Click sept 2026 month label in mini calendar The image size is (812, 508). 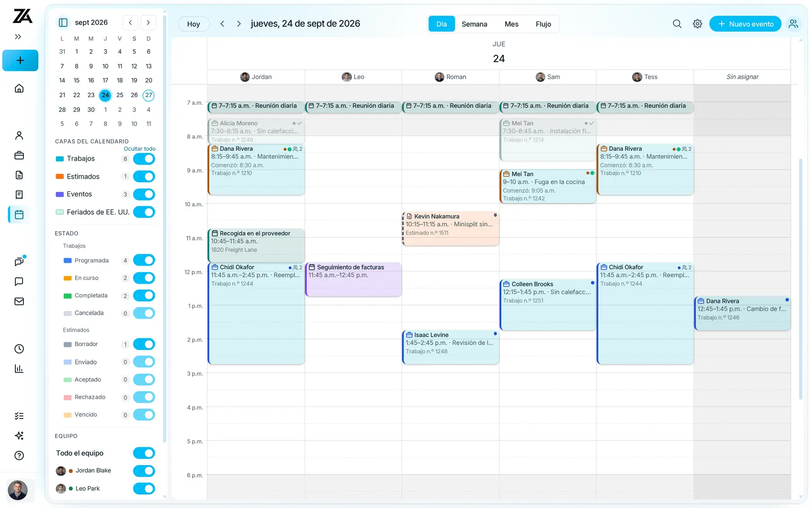click(91, 23)
